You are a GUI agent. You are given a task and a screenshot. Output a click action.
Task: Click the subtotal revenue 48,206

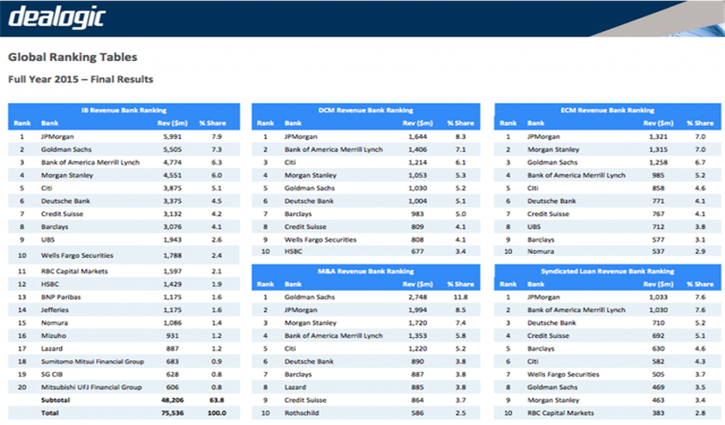pos(172,400)
